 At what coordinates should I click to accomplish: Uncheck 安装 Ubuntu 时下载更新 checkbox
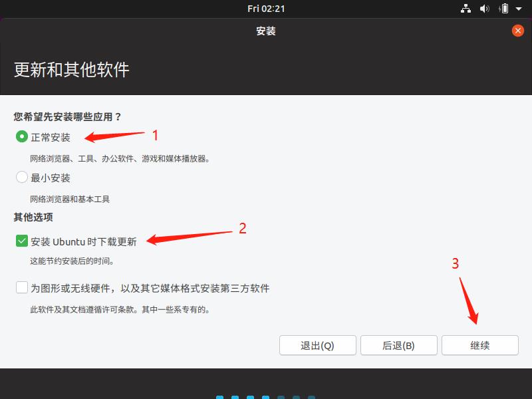tap(22, 241)
